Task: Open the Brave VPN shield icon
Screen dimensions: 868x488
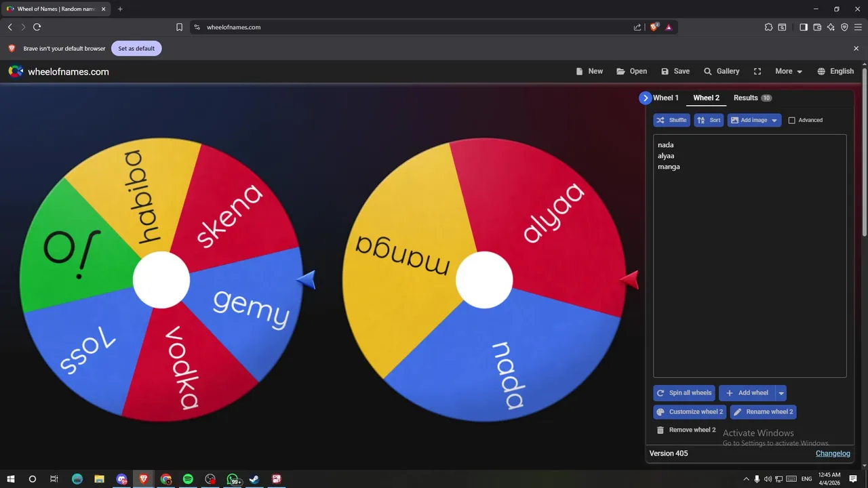Action: click(x=844, y=27)
